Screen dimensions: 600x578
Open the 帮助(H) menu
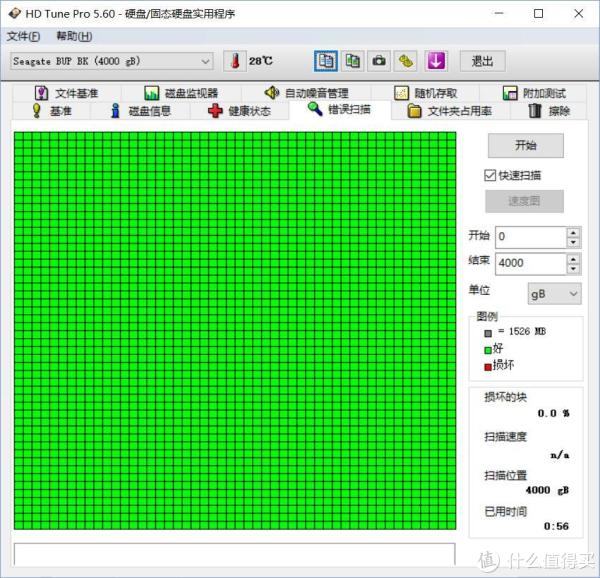[x=74, y=36]
